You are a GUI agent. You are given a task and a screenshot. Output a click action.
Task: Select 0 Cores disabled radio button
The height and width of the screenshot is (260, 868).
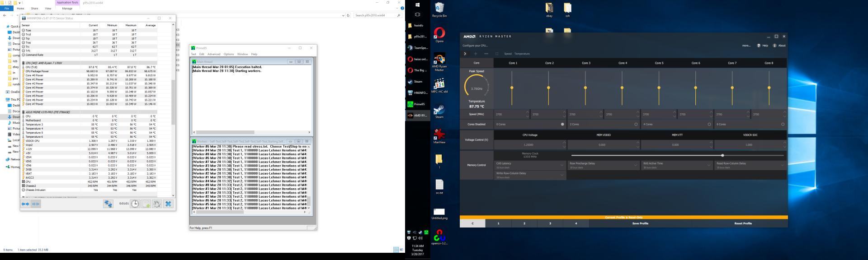(x=562, y=124)
